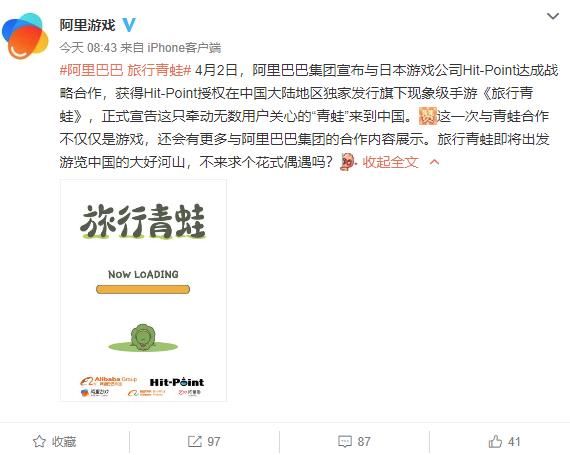
Task: Open the 阿里游戏 account name link
Action: [88, 25]
